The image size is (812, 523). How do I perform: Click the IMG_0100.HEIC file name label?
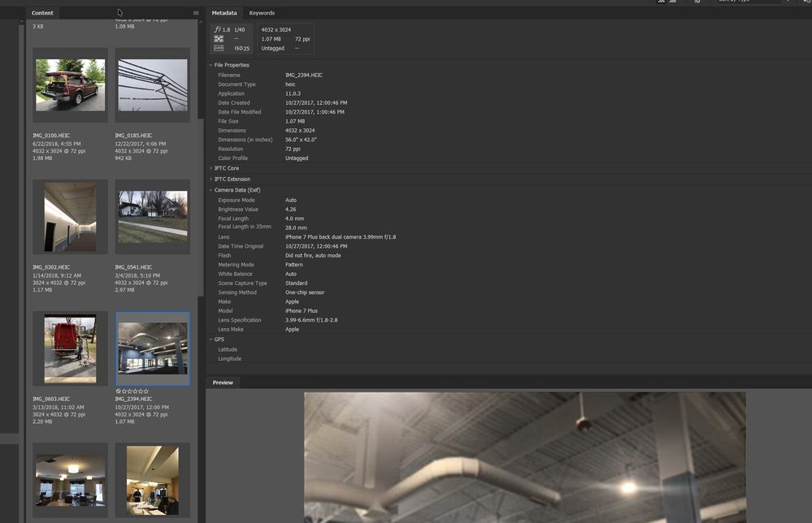[x=51, y=136]
